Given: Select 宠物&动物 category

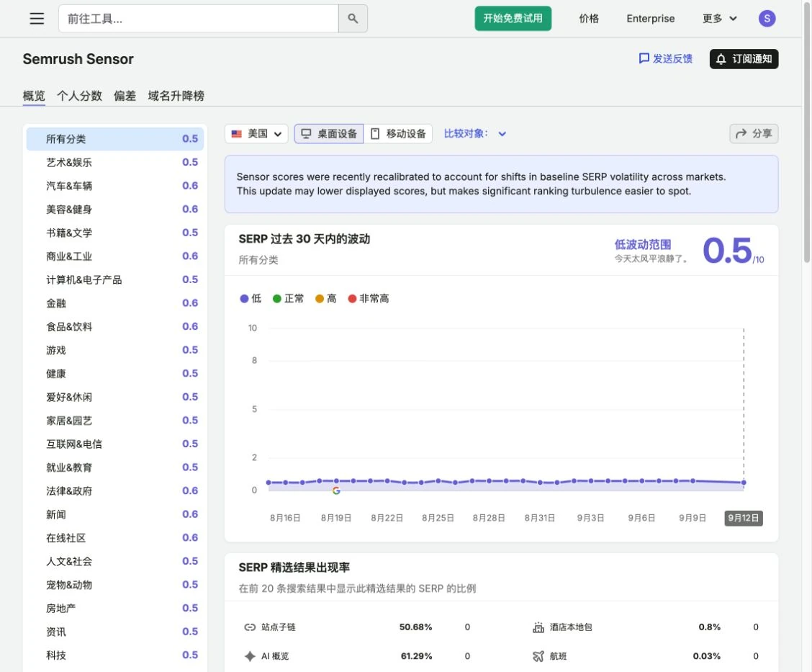Looking at the screenshot, I should (x=115, y=585).
